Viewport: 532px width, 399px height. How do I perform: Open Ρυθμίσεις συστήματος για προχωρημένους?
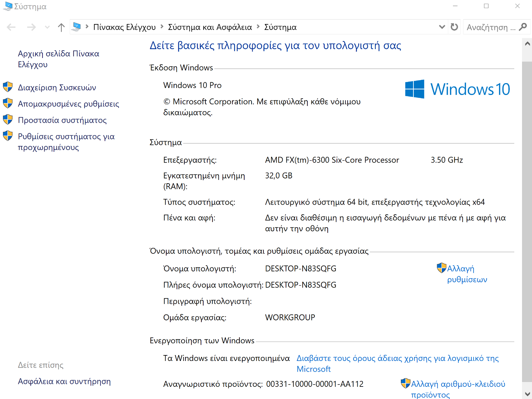pos(66,142)
